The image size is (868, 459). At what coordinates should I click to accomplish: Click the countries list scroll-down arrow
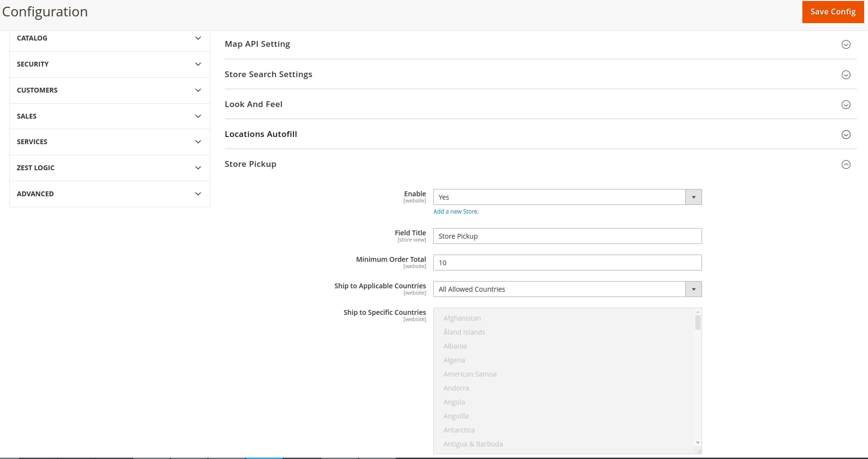[x=698, y=443]
